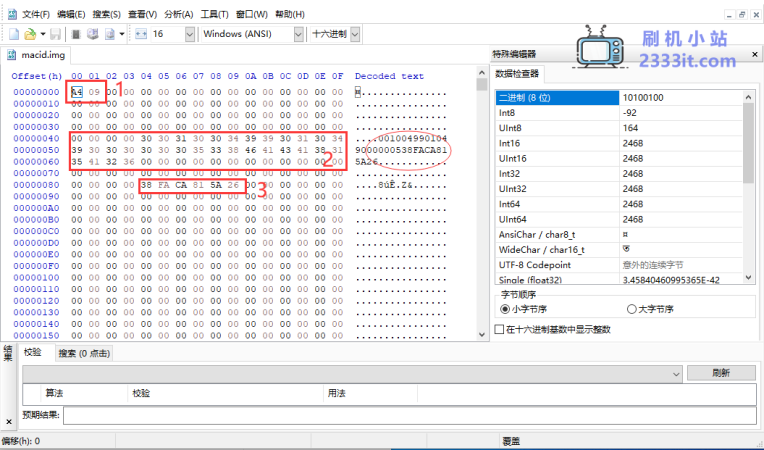
Task: Click the HxD document icon beside 文件 menu
Action: 12,14
